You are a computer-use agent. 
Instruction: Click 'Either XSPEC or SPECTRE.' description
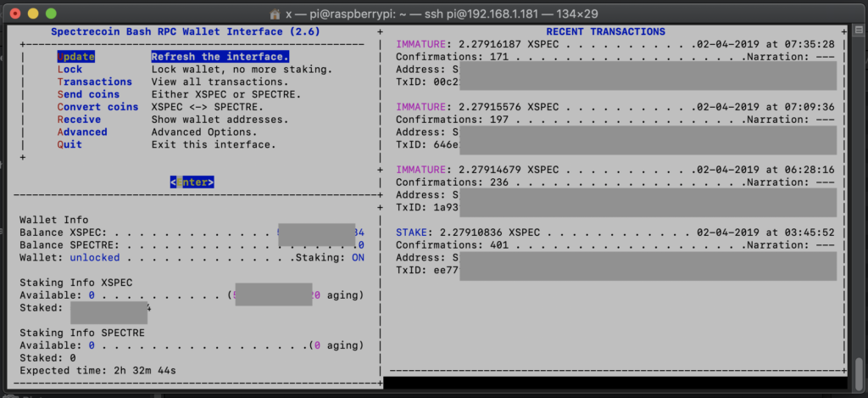(x=226, y=94)
